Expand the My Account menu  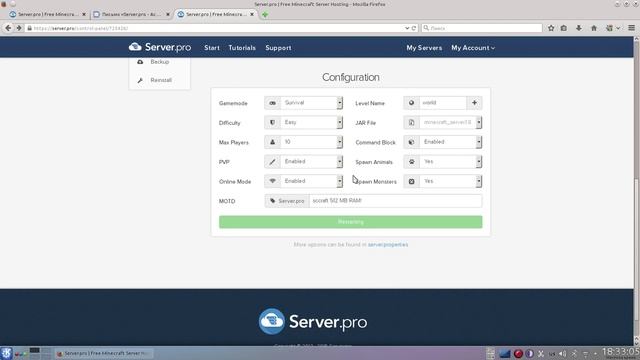[x=473, y=48]
